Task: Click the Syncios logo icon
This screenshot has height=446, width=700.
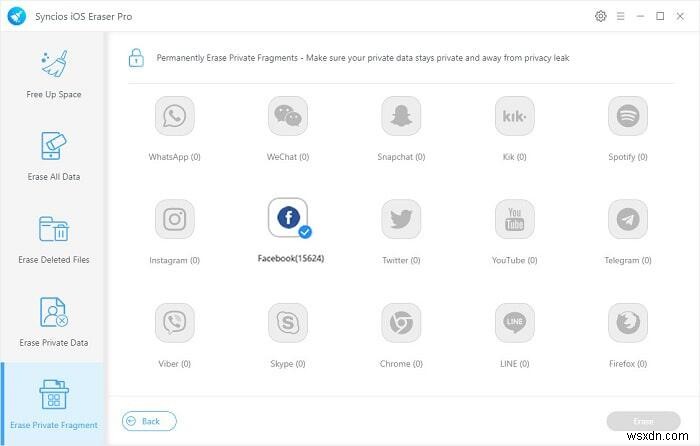Action: click(x=17, y=17)
